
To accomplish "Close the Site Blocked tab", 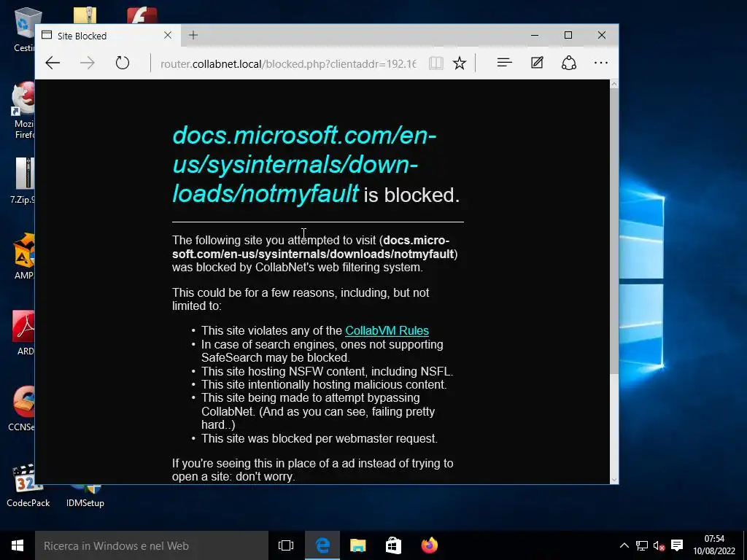I will (x=168, y=35).
